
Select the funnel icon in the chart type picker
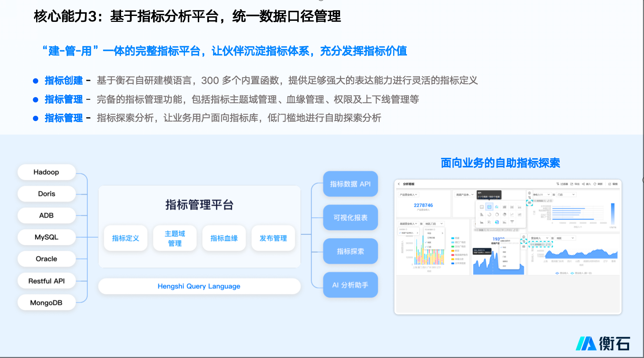(x=512, y=222)
